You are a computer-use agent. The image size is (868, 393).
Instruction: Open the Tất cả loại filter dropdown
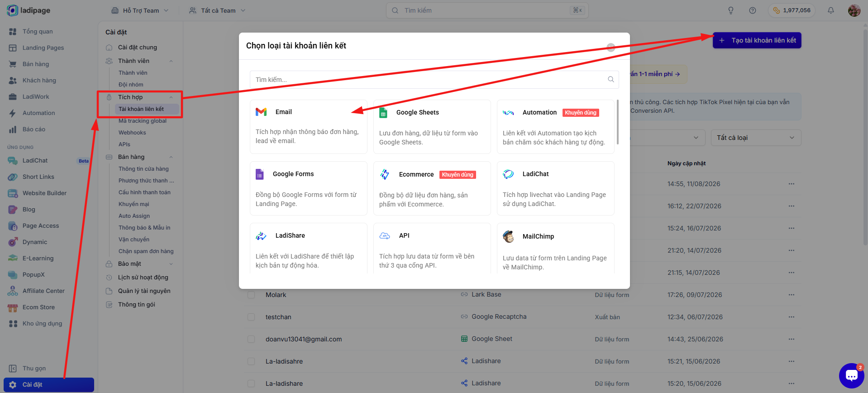(x=756, y=138)
